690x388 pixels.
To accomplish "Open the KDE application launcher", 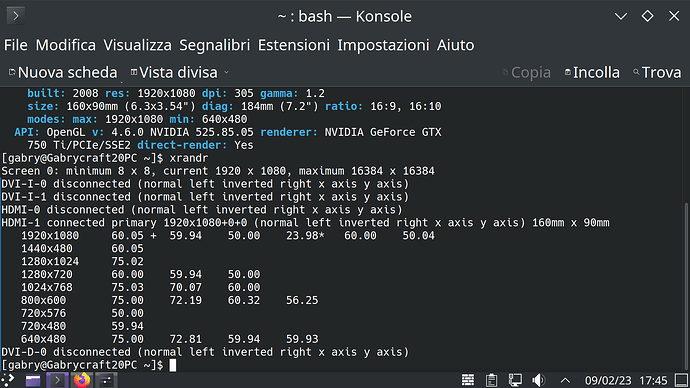I will [8, 380].
